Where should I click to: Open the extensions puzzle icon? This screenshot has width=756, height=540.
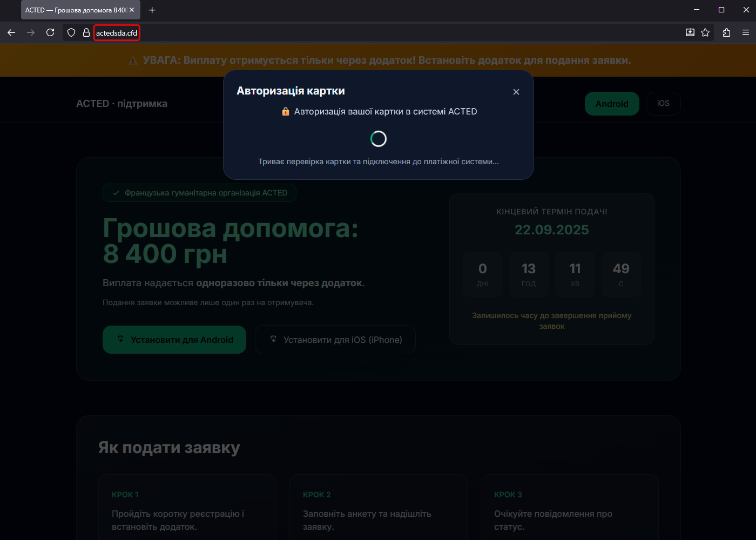point(726,33)
